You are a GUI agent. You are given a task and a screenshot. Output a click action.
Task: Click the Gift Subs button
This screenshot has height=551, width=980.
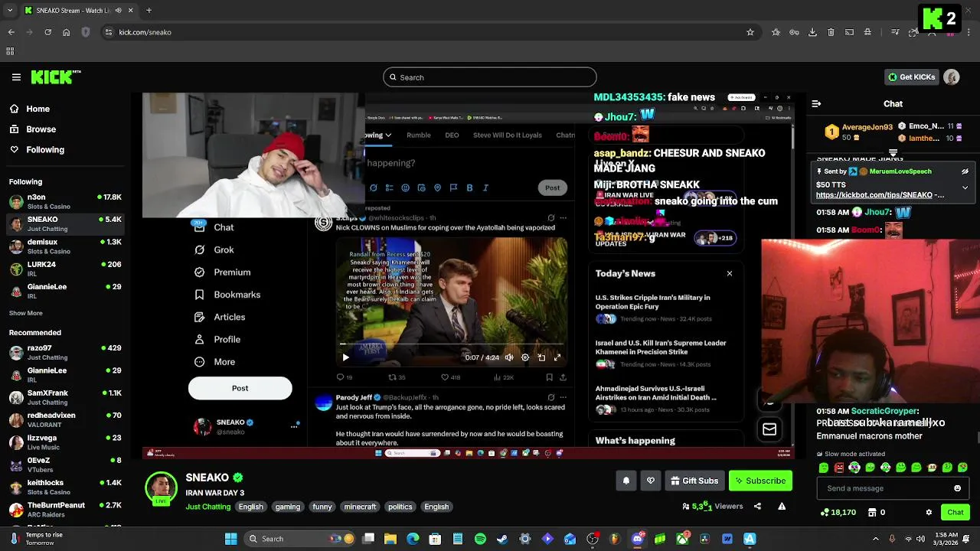[x=694, y=481]
